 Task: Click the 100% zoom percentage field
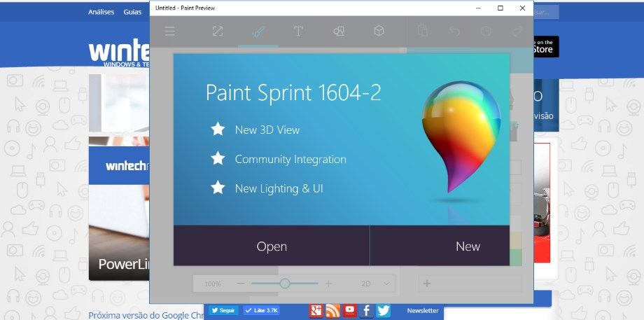click(213, 284)
